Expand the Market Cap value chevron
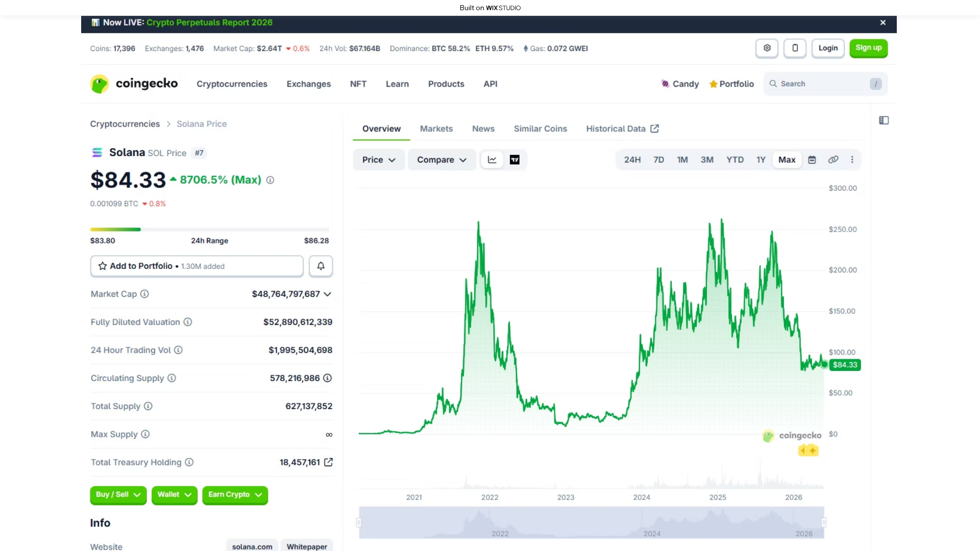The image size is (980, 551). tap(328, 294)
